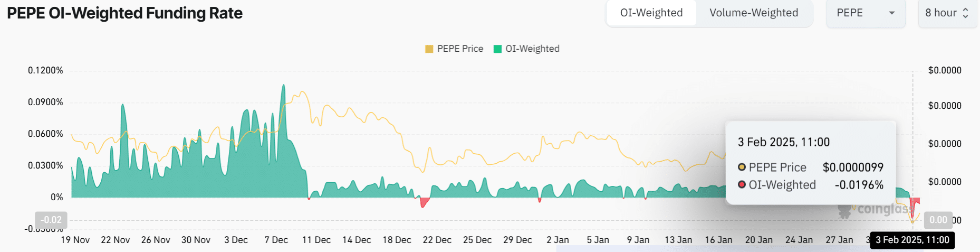
Task: Toggle the PEPE Price legend label
Action: click(460, 49)
